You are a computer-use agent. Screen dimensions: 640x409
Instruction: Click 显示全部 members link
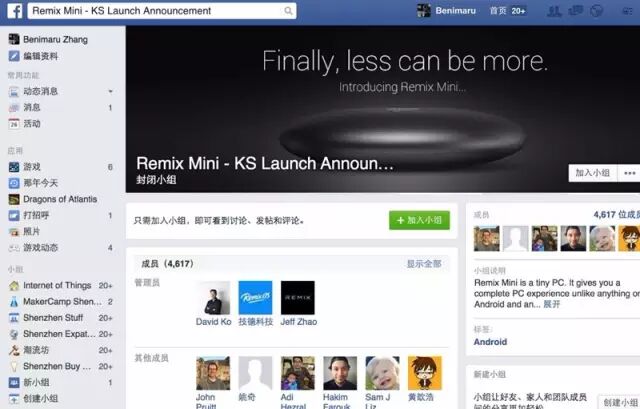(x=424, y=264)
